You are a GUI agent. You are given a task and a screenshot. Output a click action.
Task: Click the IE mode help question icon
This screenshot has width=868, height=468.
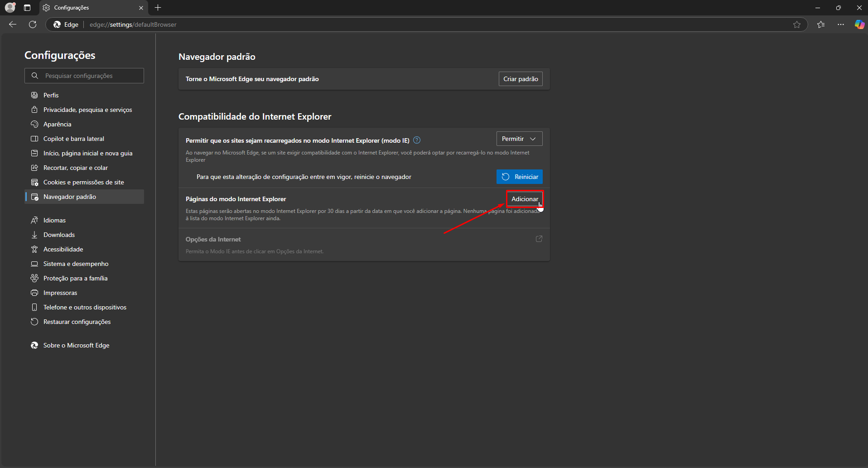[x=417, y=140]
